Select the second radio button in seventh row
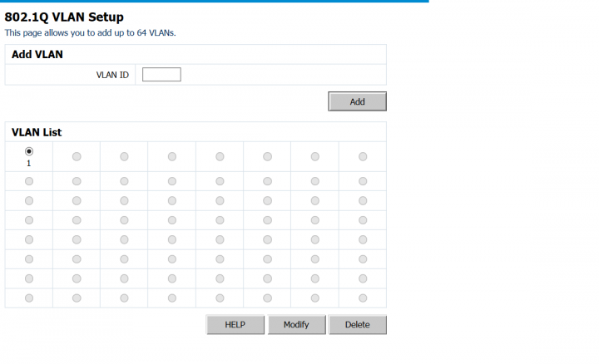This screenshot has height=364, width=599. 77,278
